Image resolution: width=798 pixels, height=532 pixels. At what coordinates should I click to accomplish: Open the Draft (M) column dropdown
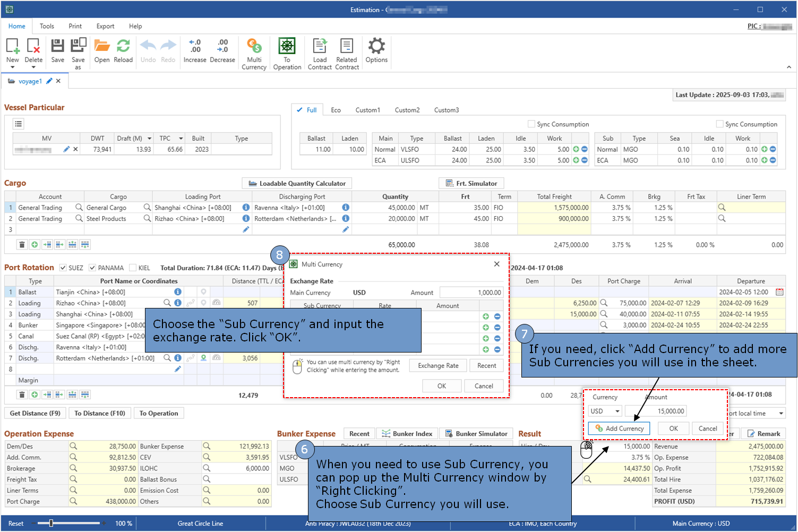point(149,139)
